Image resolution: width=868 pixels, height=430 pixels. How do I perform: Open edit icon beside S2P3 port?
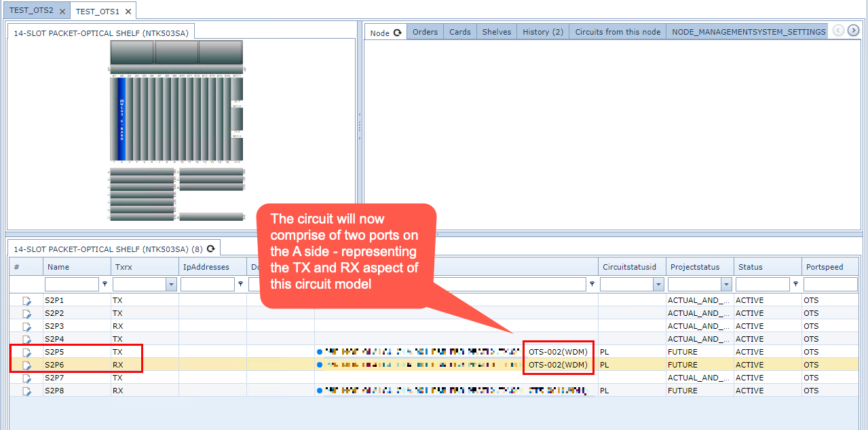(27, 326)
